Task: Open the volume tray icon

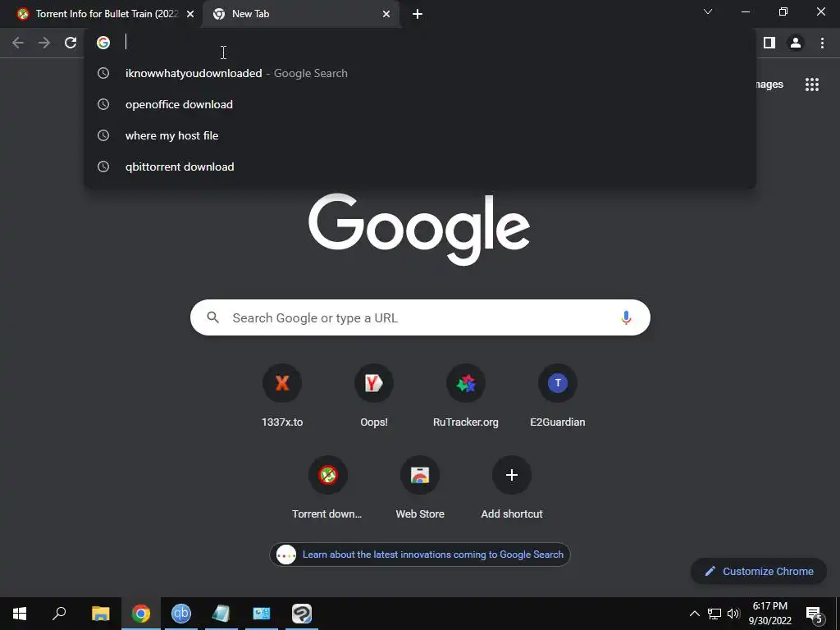Action: pos(733,614)
